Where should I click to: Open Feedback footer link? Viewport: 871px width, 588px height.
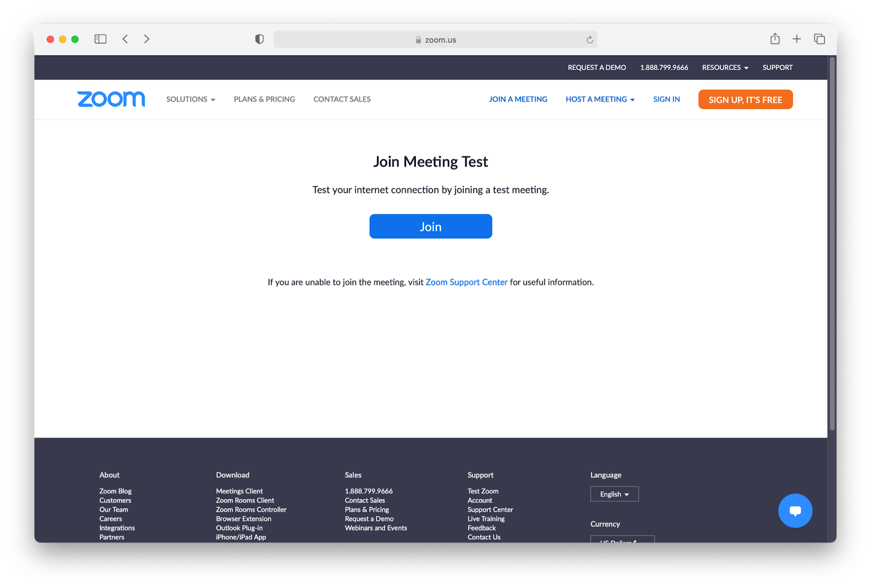pyautogui.click(x=481, y=528)
